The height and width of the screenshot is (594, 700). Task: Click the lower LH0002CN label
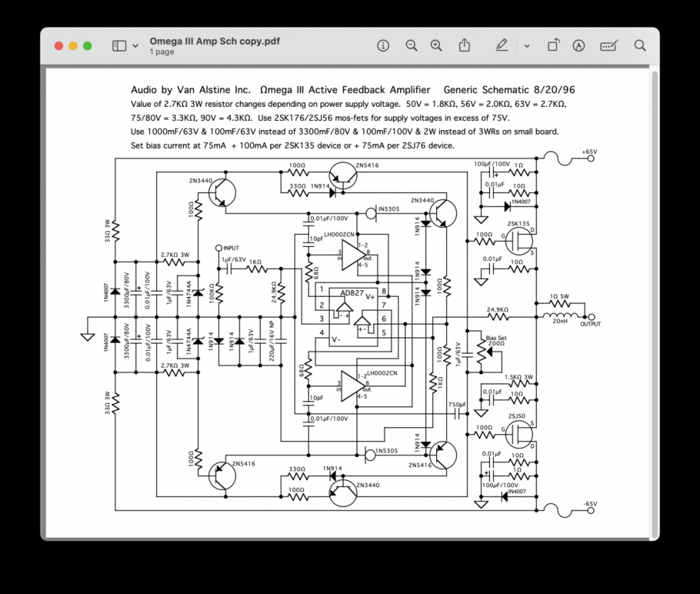pos(382,373)
